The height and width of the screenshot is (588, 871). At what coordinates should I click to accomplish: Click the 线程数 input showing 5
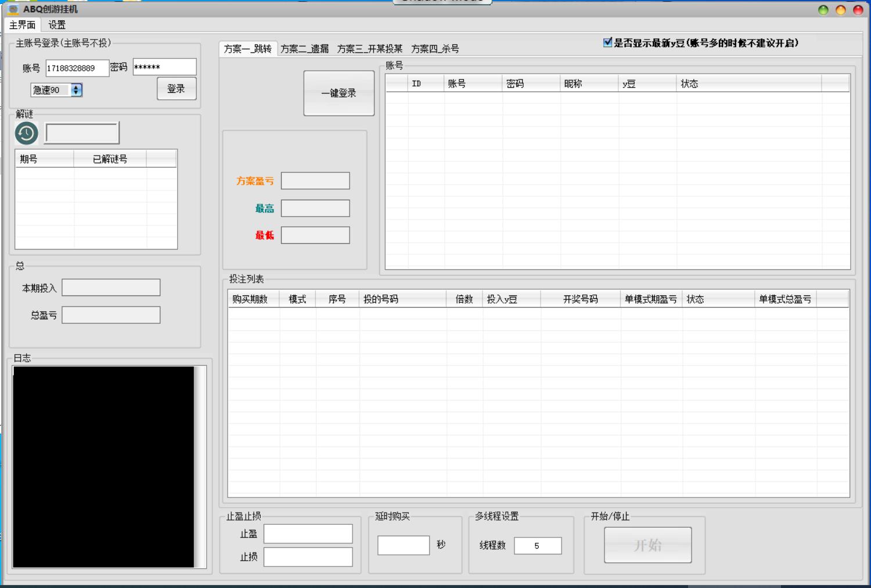pos(538,546)
